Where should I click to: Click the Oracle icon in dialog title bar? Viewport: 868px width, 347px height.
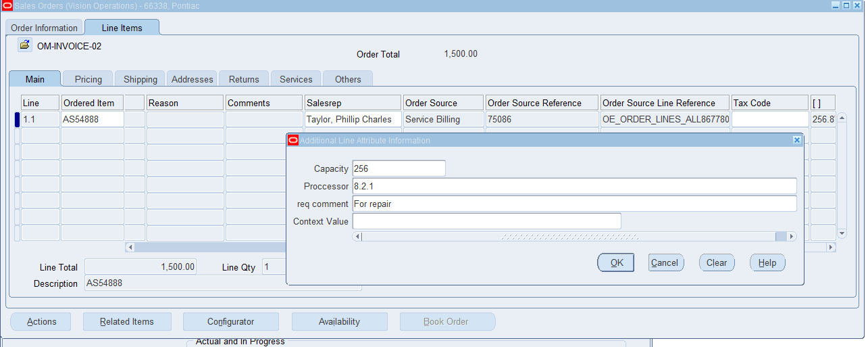293,140
